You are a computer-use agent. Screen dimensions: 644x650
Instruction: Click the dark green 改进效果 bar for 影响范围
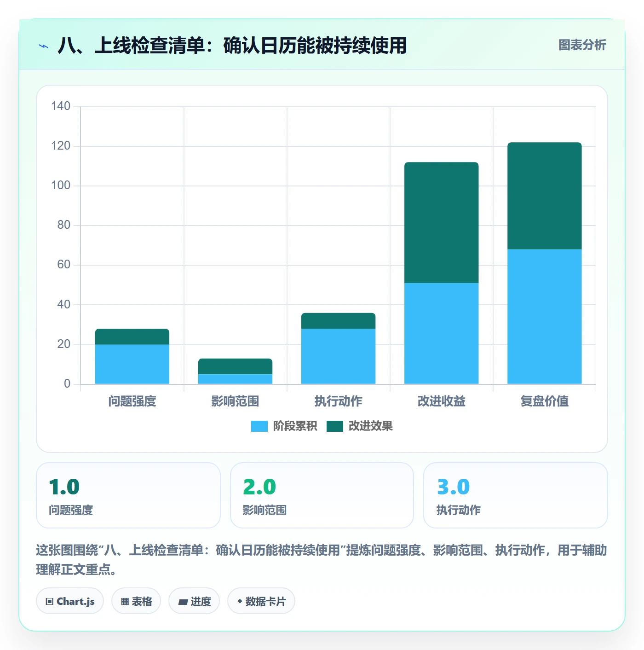point(236,366)
